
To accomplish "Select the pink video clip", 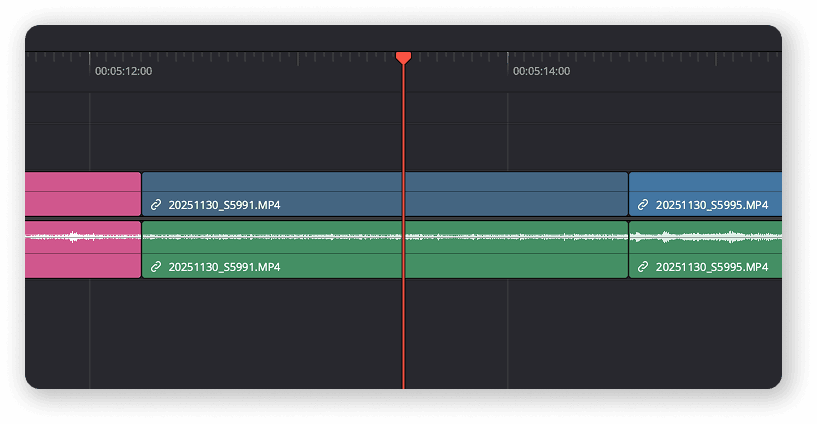I will point(83,194).
